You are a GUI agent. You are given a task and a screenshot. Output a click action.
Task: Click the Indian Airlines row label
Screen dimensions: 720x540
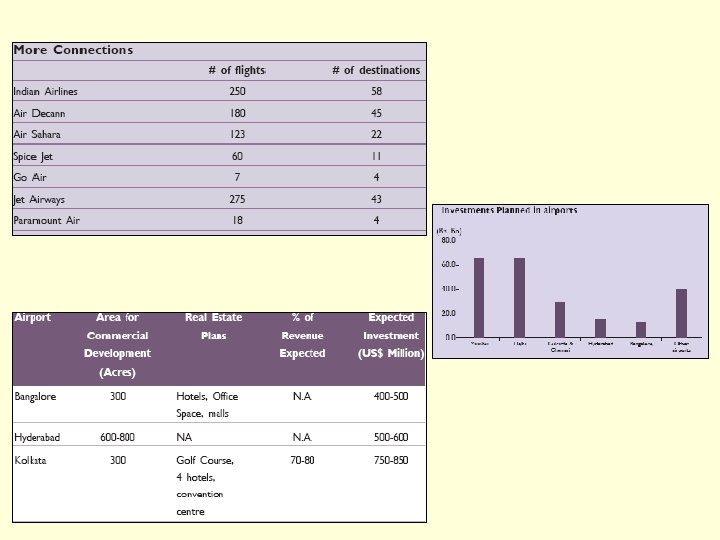pyautogui.click(x=45, y=91)
